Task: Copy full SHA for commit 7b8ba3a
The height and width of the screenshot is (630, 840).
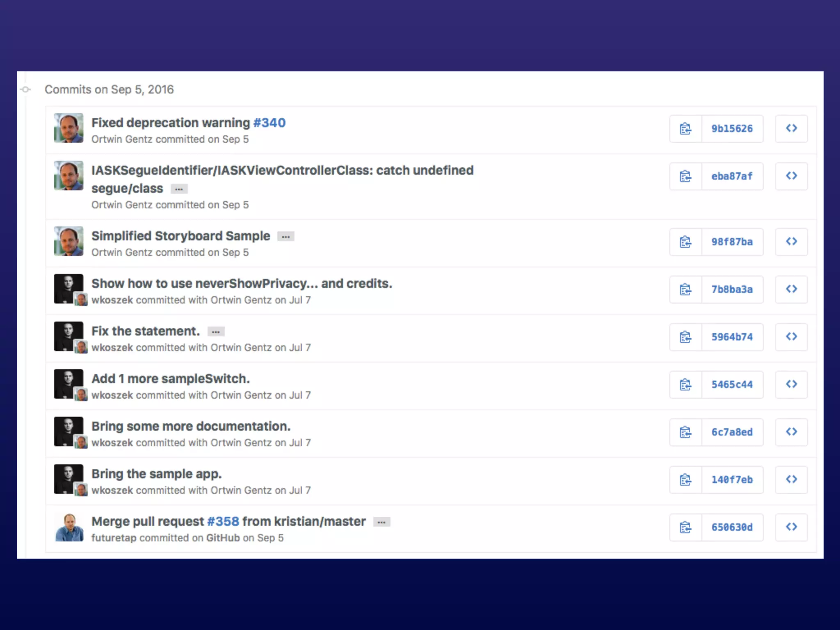Action: (x=685, y=290)
